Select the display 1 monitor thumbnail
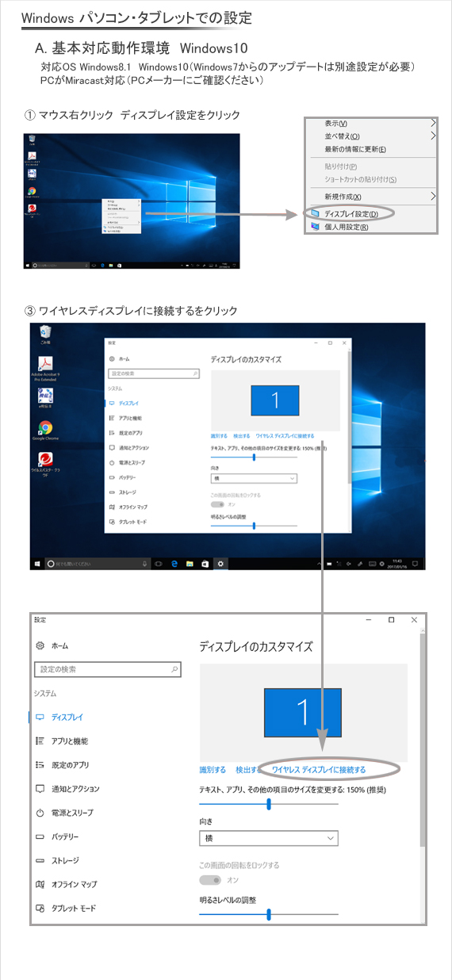Screen dimensions: 452x980 click(301, 712)
